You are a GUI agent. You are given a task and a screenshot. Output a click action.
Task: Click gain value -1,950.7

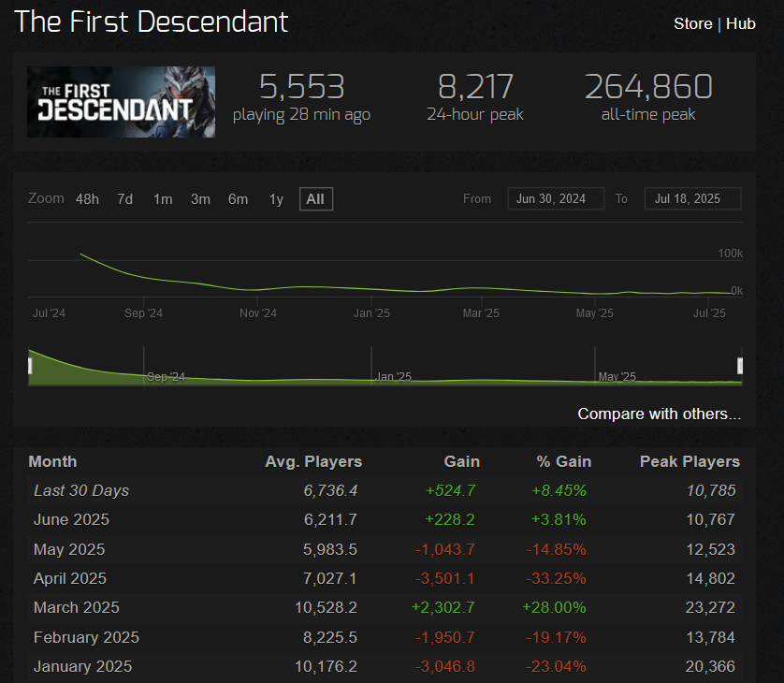coord(445,637)
